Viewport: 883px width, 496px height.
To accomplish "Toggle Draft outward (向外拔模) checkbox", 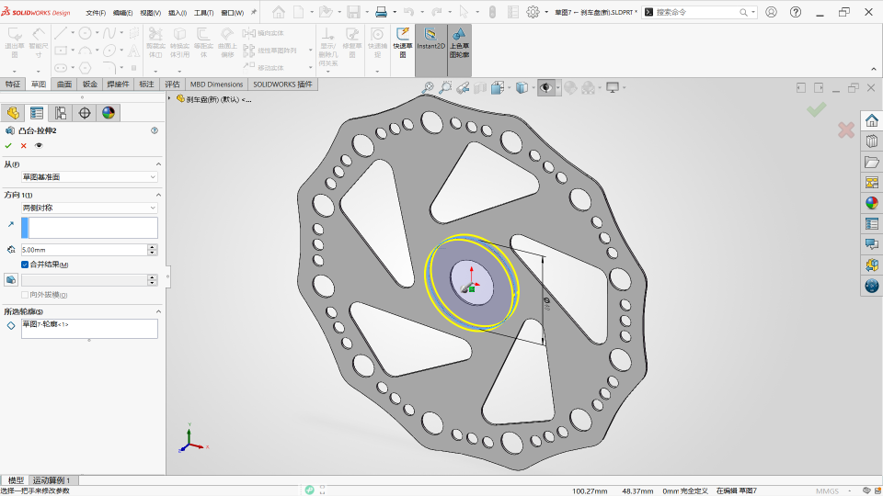I will [25, 295].
